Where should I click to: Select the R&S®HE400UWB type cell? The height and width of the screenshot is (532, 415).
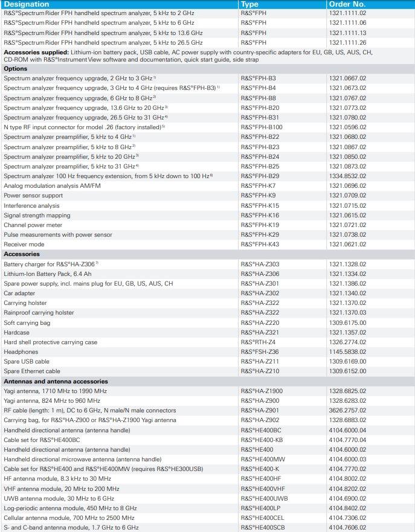pos(264,498)
